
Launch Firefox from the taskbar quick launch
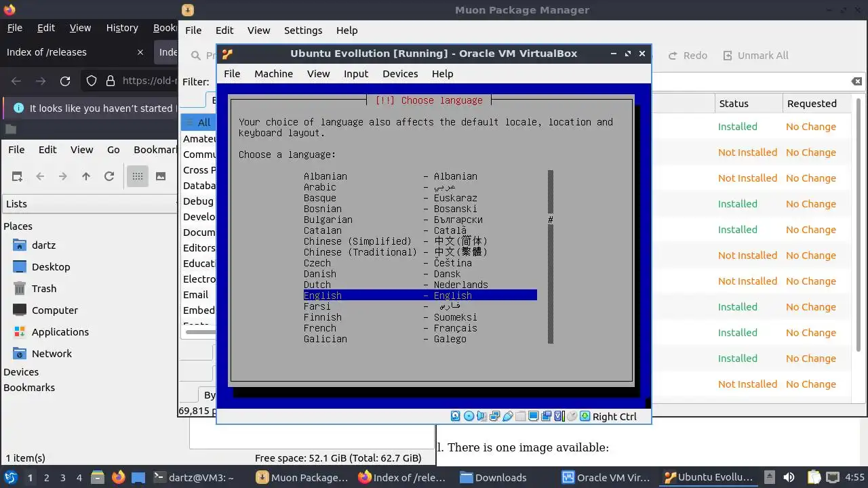pyautogui.click(x=119, y=477)
